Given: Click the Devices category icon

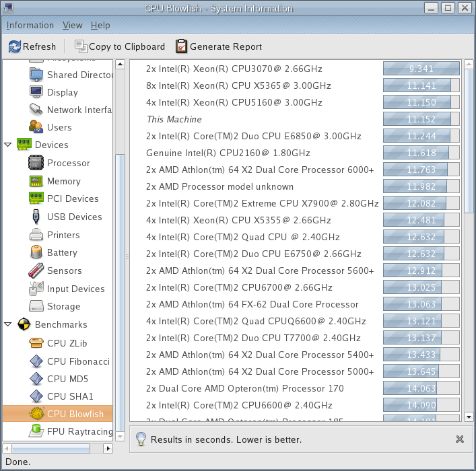Looking at the screenshot, I should (x=24, y=145).
